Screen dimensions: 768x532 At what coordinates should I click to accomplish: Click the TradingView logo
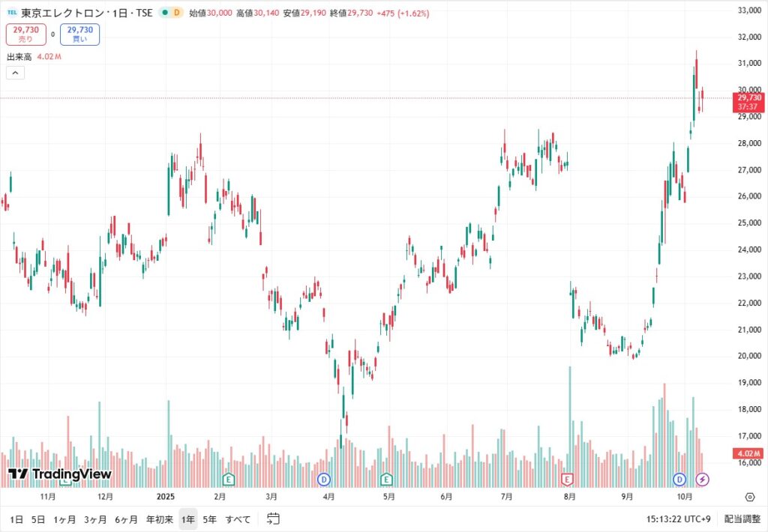pos(59,474)
